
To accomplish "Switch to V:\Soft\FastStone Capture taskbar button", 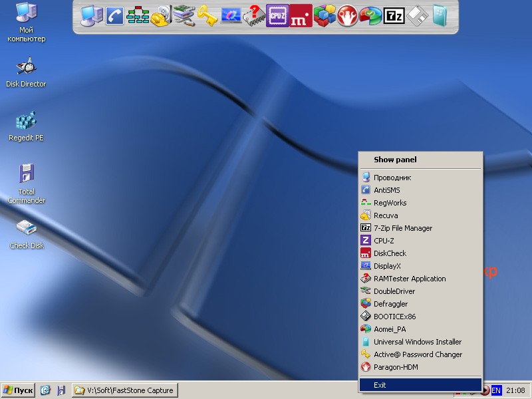I will (x=124, y=390).
